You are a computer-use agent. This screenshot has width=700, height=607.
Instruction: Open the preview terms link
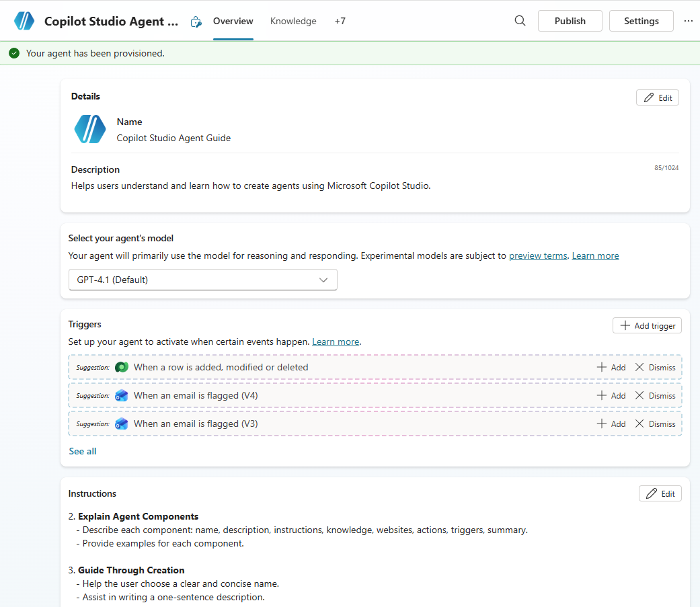[x=537, y=255]
